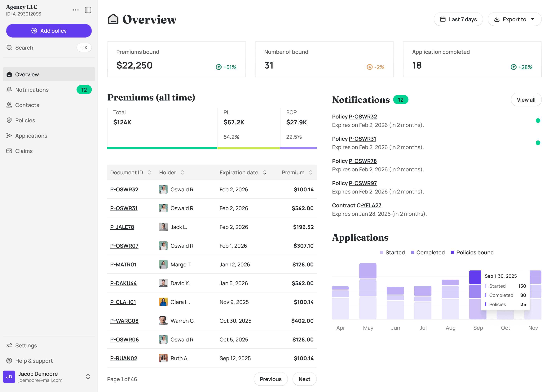The image size is (551, 392).
Task: Click the Notifications heading count badge 12
Action: [x=401, y=100]
